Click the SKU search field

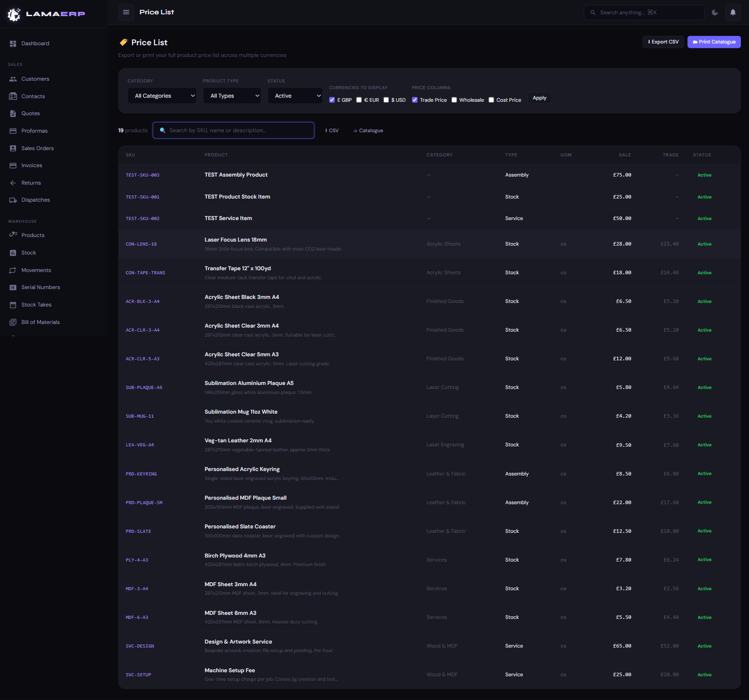coord(234,130)
